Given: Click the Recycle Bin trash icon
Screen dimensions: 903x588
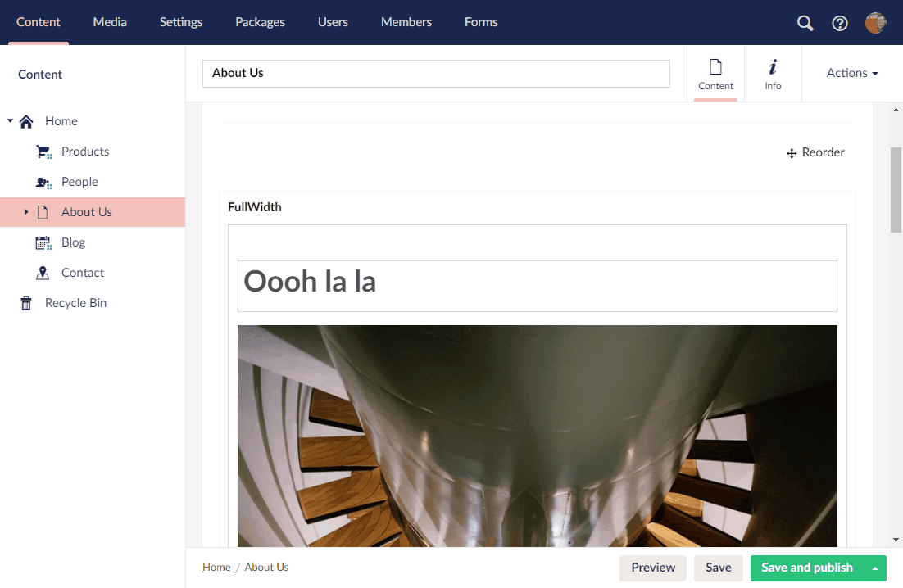Looking at the screenshot, I should pos(26,303).
